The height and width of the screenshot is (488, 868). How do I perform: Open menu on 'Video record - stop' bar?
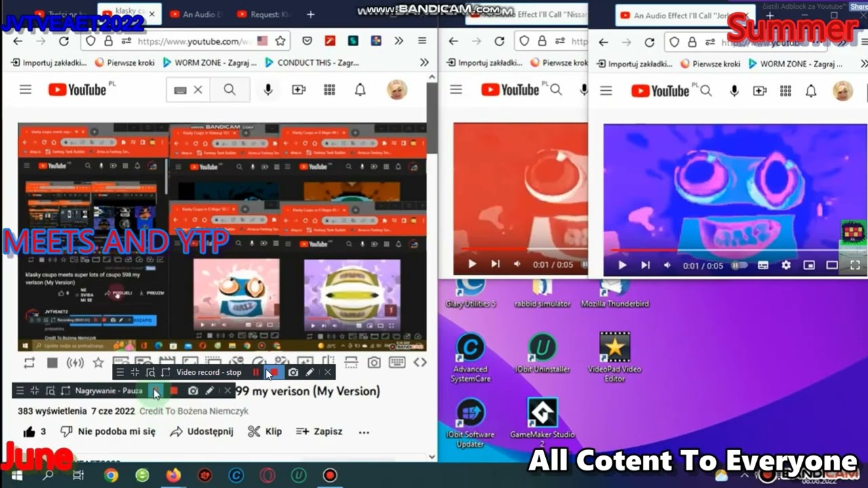[120, 372]
